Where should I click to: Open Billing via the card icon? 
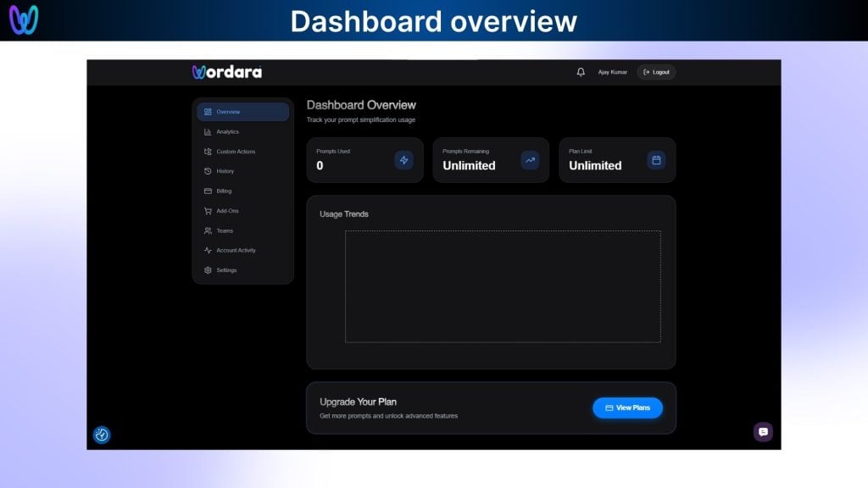click(208, 191)
